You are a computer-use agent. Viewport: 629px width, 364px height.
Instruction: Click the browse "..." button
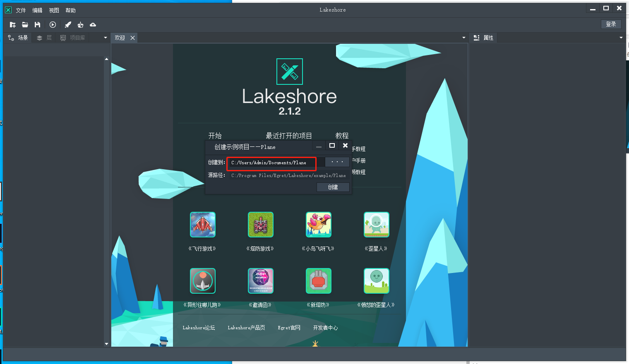[337, 162]
